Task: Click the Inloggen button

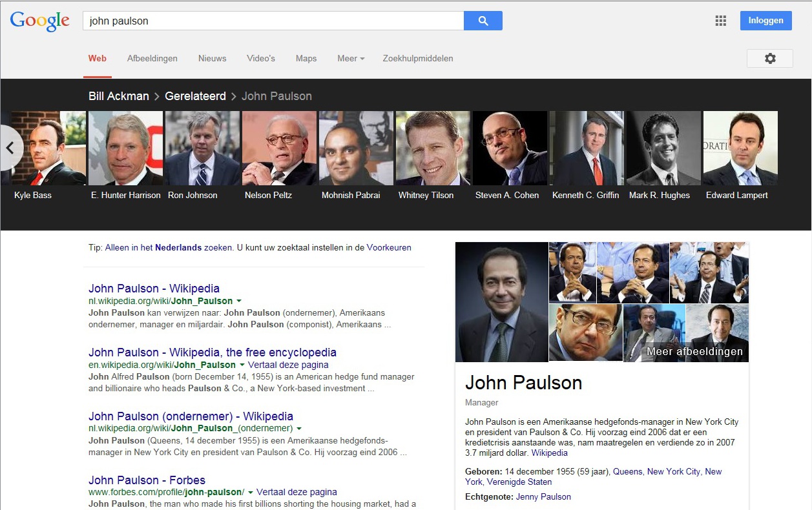Action: 766,20
